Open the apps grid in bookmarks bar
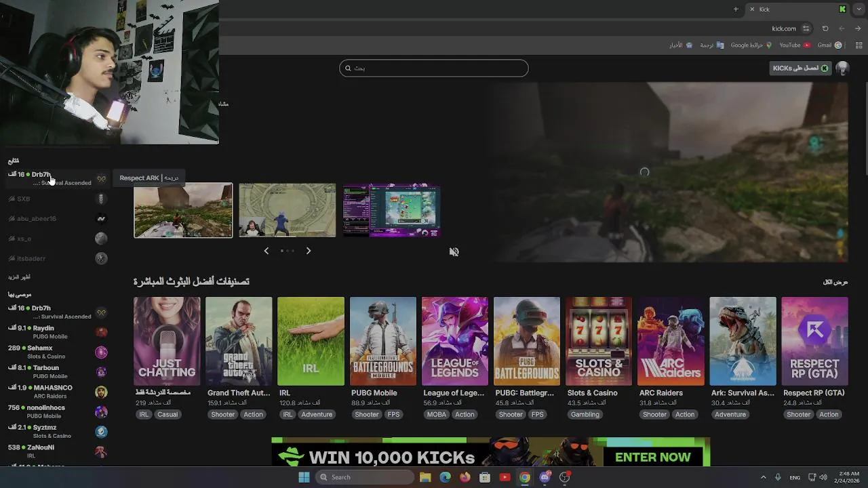868x488 pixels. [x=859, y=45]
